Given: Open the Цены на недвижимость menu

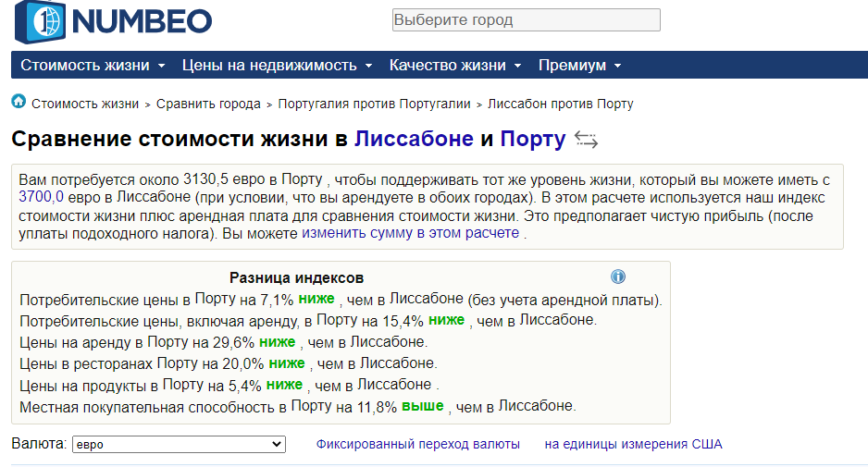Looking at the screenshot, I should 277,66.
